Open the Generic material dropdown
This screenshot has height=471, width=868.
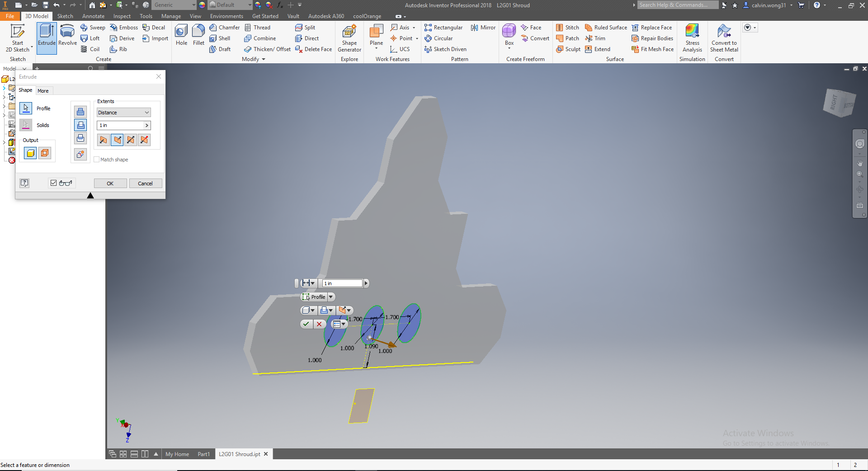pos(194,5)
